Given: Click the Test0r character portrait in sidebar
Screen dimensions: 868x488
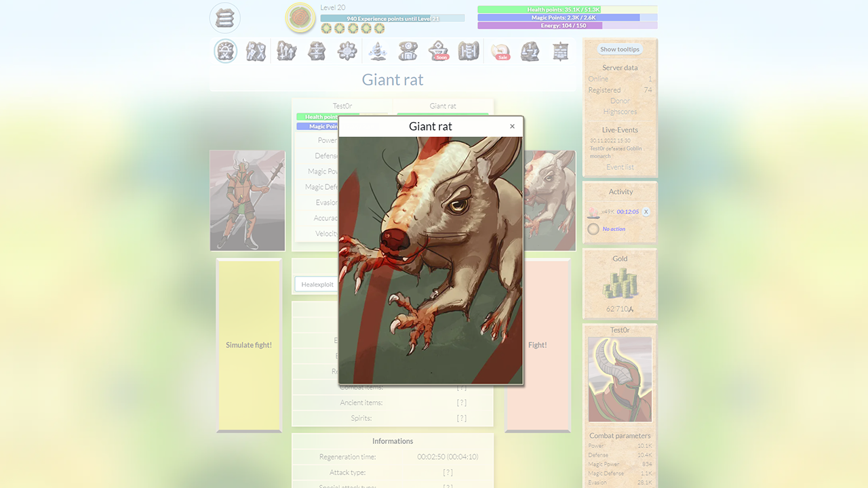Looking at the screenshot, I should tap(620, 380).
